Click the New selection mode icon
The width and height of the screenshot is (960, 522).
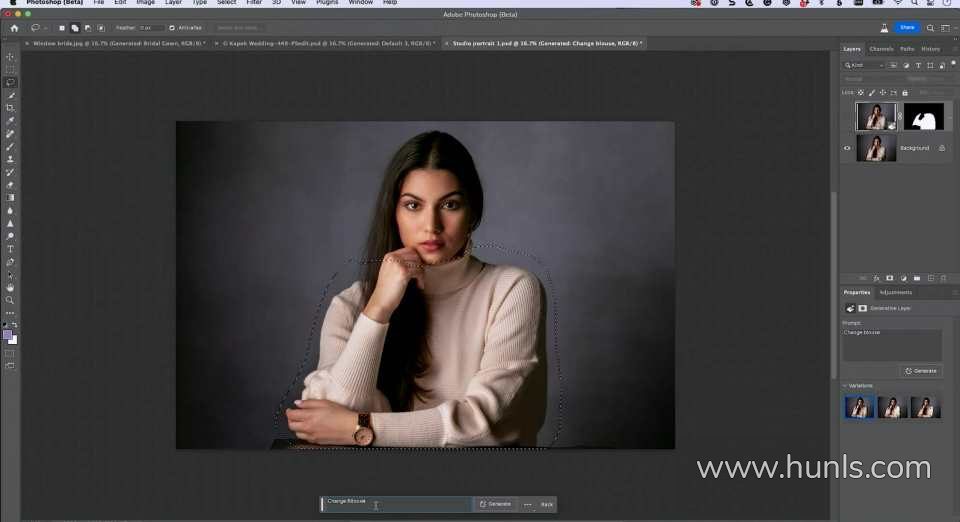(x=62, y=28)
